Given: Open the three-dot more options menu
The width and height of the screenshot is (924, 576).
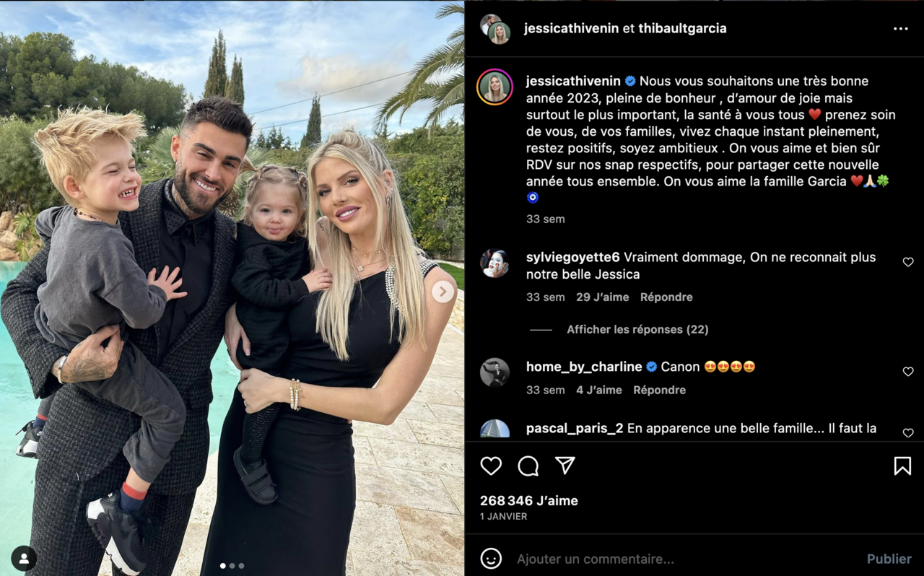Looking at the screenshot, I should (901, 29).
